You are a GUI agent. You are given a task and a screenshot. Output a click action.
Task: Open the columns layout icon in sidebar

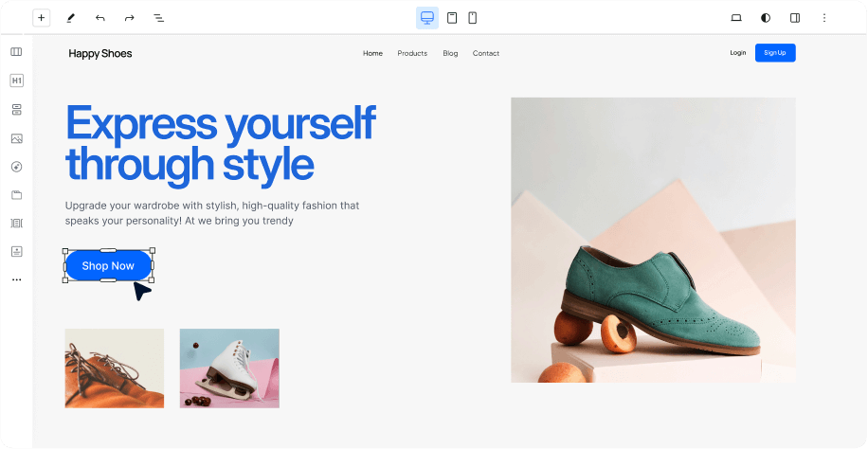(16, 52)
